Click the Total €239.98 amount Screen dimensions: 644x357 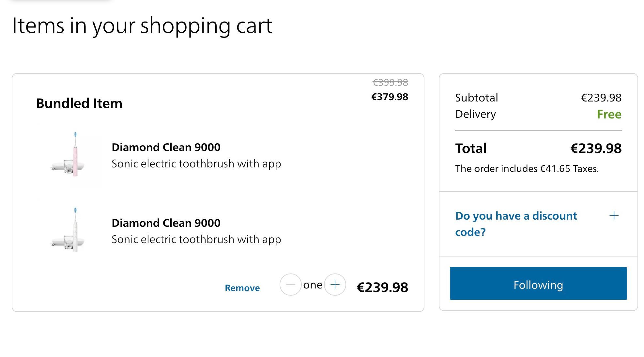[596, 148]
